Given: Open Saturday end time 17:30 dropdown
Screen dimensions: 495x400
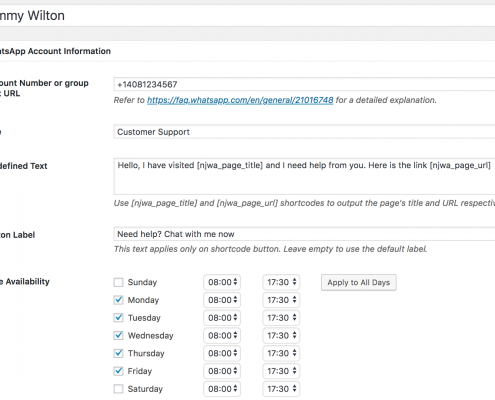Looking at the screenshot, I should [x=281, y=389].
